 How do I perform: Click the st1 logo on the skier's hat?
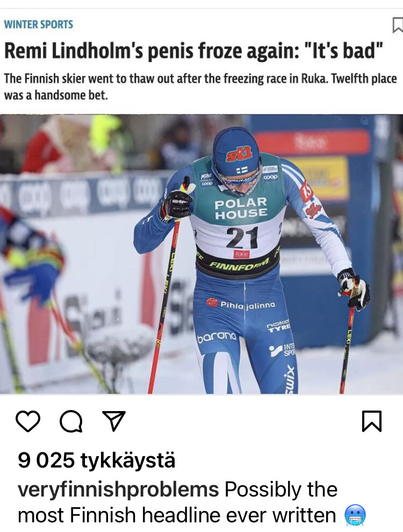pyautogui.click(x=239, y=154)
